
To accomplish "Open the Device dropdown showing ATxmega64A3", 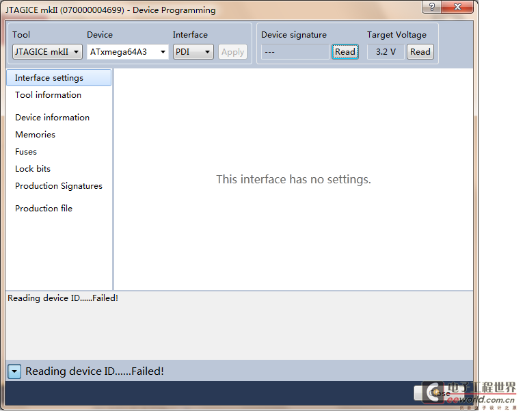I will coord(128,52).
